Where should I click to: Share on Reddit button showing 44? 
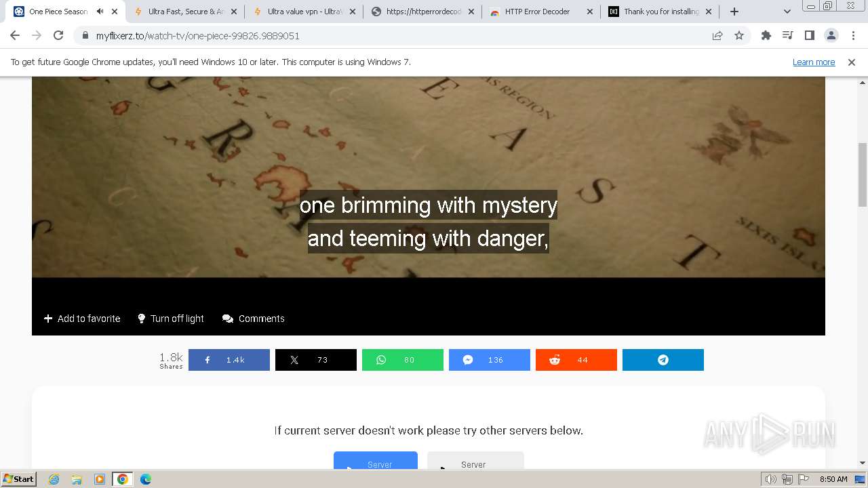click(576, 360)
